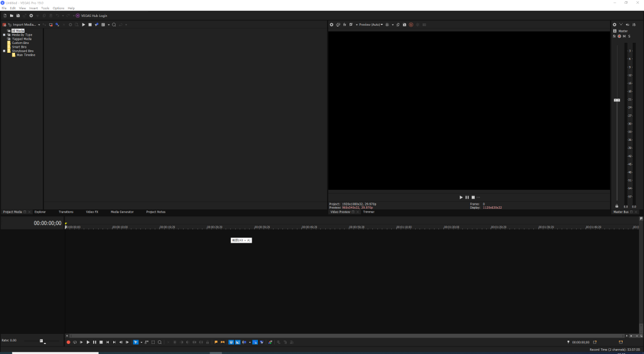Image resolution: width=644 pixels, height=354 pixels.
Task: Open the Options menu
Action: 58,8
